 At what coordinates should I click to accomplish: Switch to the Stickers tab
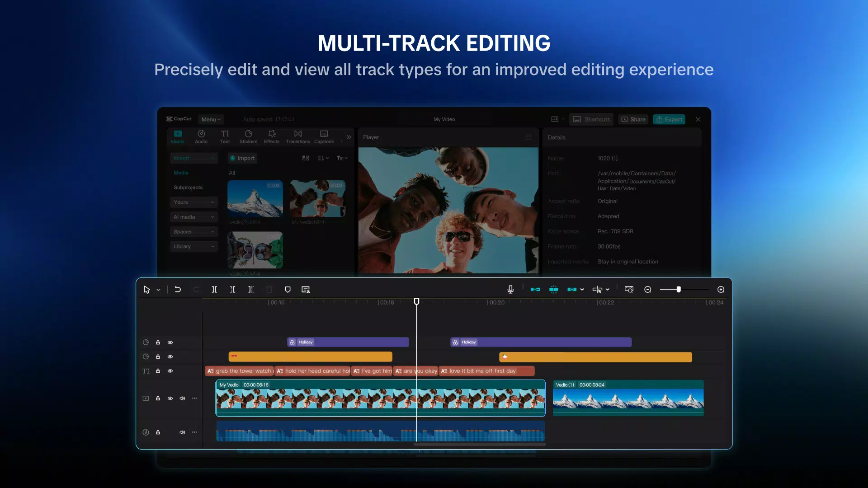tap(248, 136)
